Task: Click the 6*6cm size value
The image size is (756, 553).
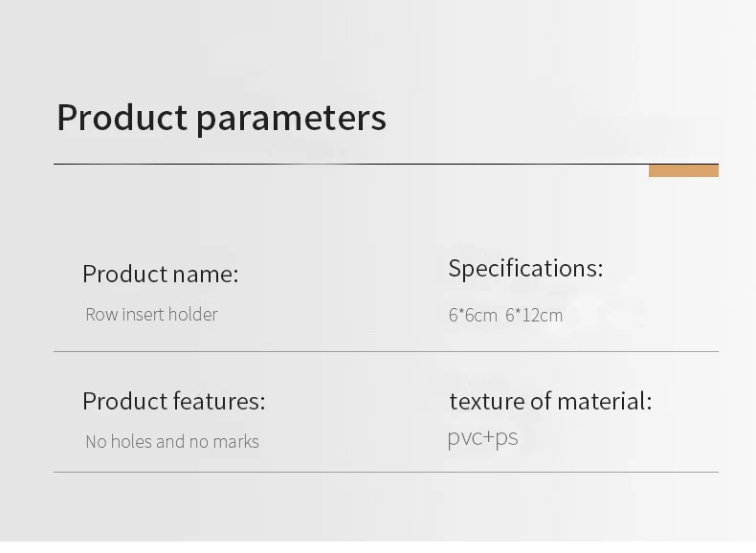Action: coord(473,315)
